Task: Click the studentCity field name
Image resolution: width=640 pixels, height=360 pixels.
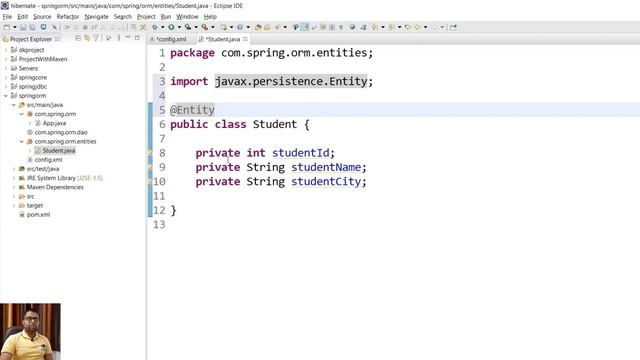Action: [x=326, y=182]
